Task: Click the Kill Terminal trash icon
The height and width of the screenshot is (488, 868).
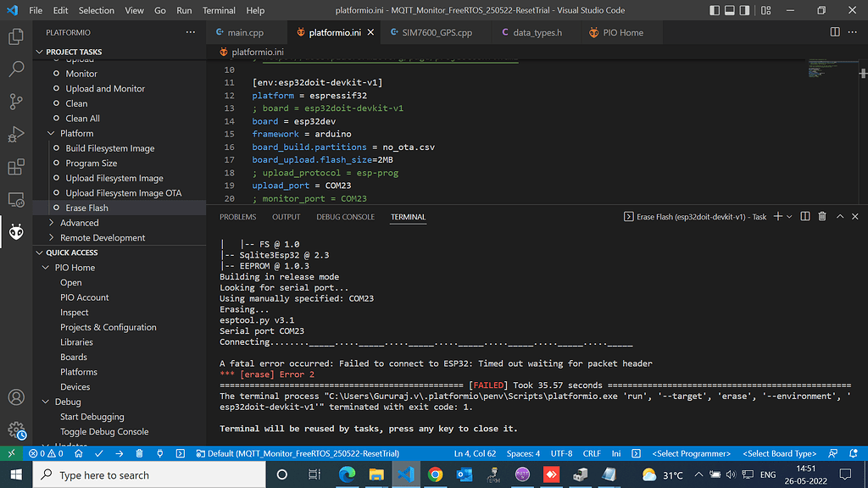Action: (821, 216)
